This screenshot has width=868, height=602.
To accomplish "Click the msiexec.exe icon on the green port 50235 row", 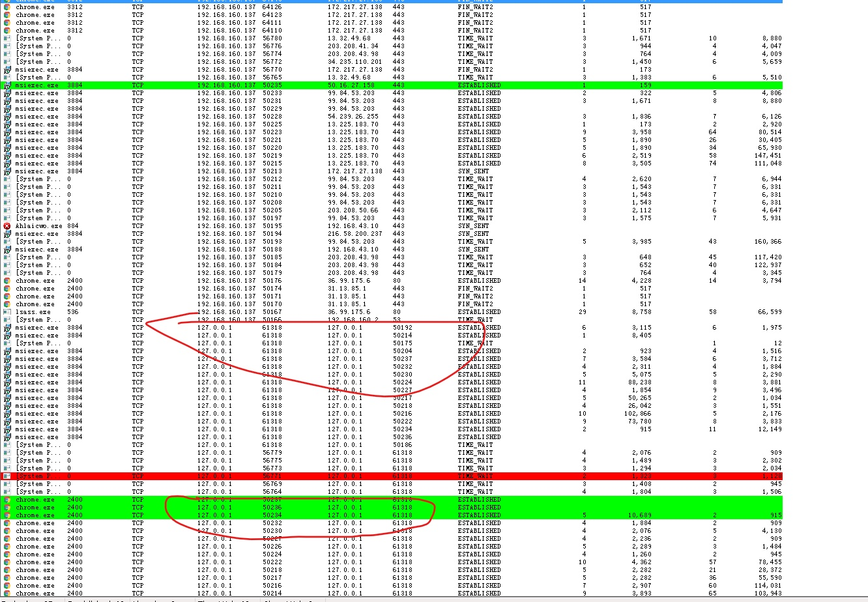I will pos(7,85).
